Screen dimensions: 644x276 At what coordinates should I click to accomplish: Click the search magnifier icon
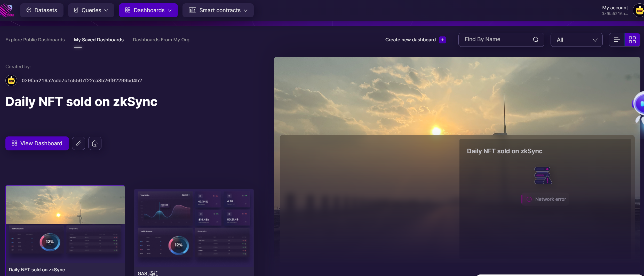(x=536, y=40)
